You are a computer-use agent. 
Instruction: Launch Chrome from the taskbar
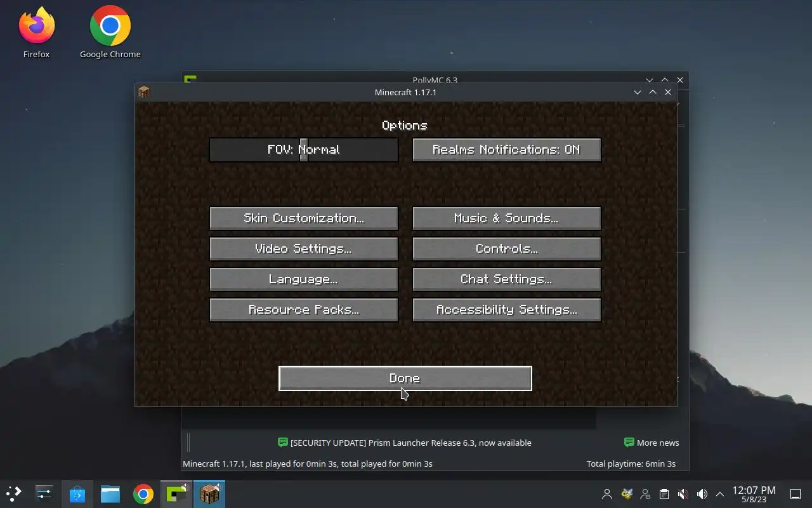coord(143,493)
